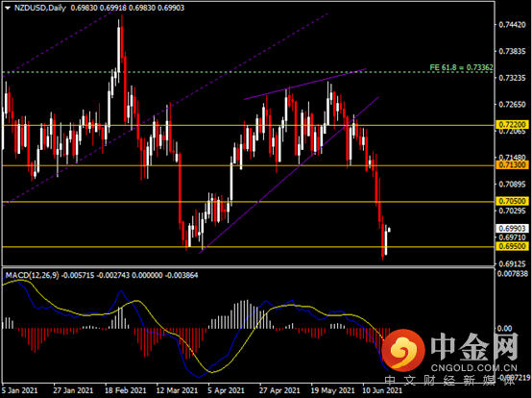Select the NZDUSD,Daily chart title
Image resolution: width=532 pixels, height=398 pixels.
40,8
